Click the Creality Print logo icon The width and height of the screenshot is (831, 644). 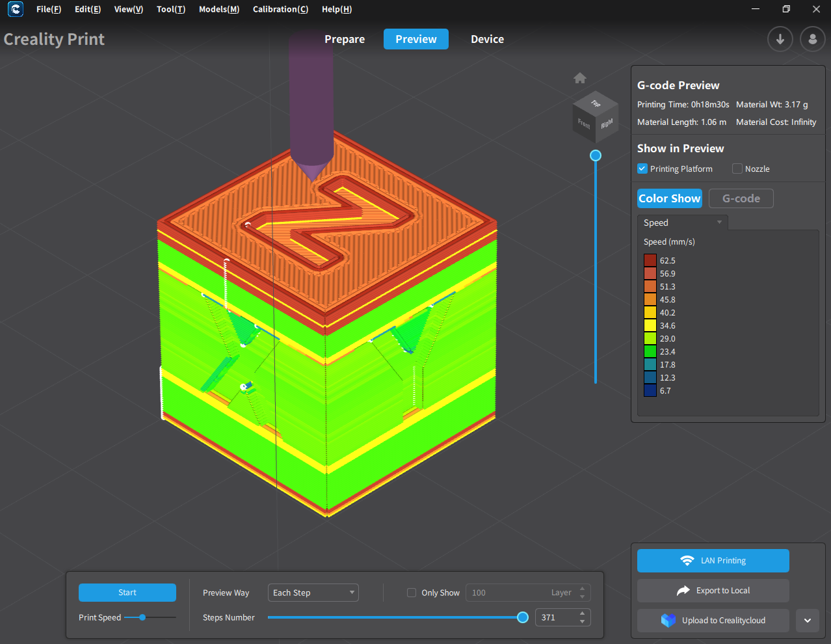click(15, 9)
